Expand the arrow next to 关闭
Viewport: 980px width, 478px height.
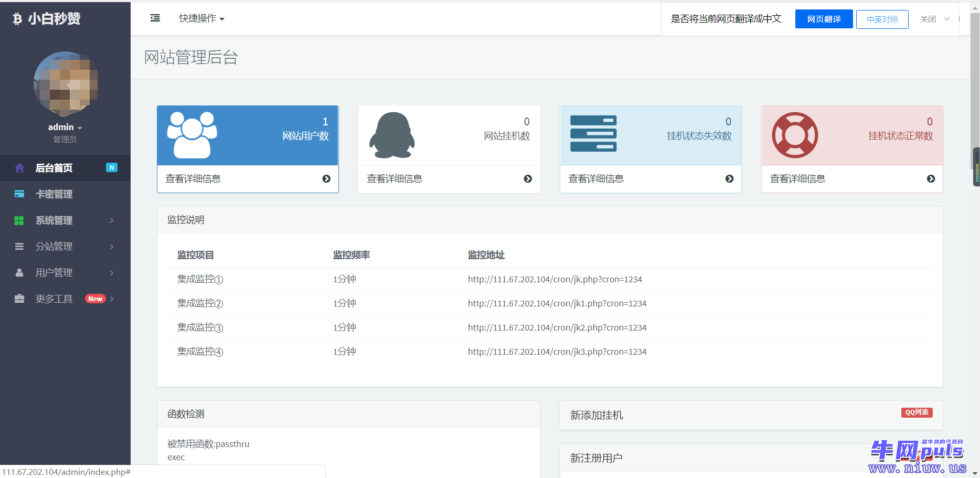tap(947, 19)
